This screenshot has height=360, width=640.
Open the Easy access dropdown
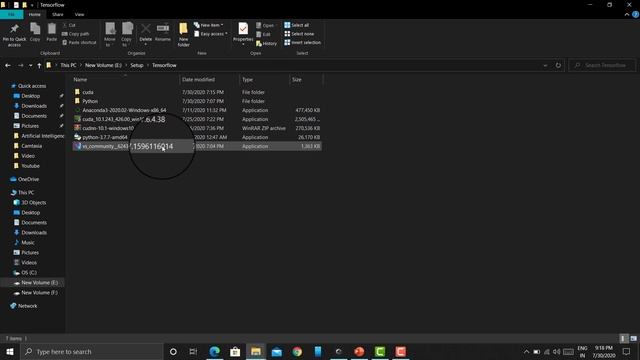(x=211, y=34)
